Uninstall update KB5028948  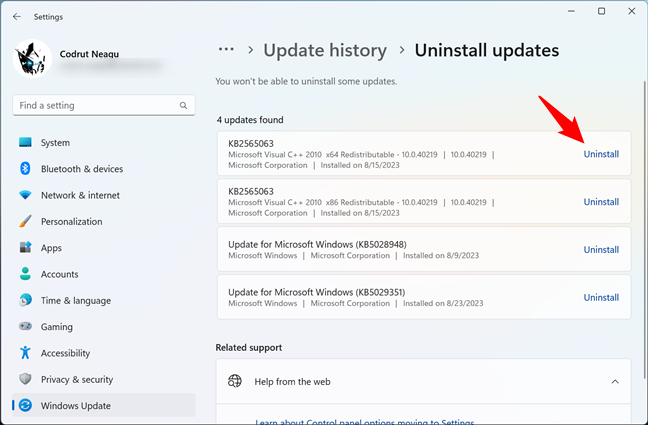[601, 250]
